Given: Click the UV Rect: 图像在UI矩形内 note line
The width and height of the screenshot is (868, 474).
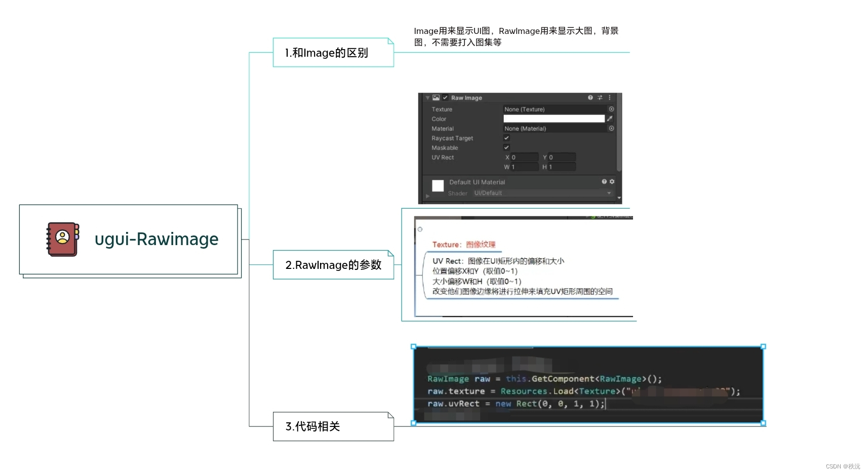Looking at the screenshot, I should coord(498,261).
